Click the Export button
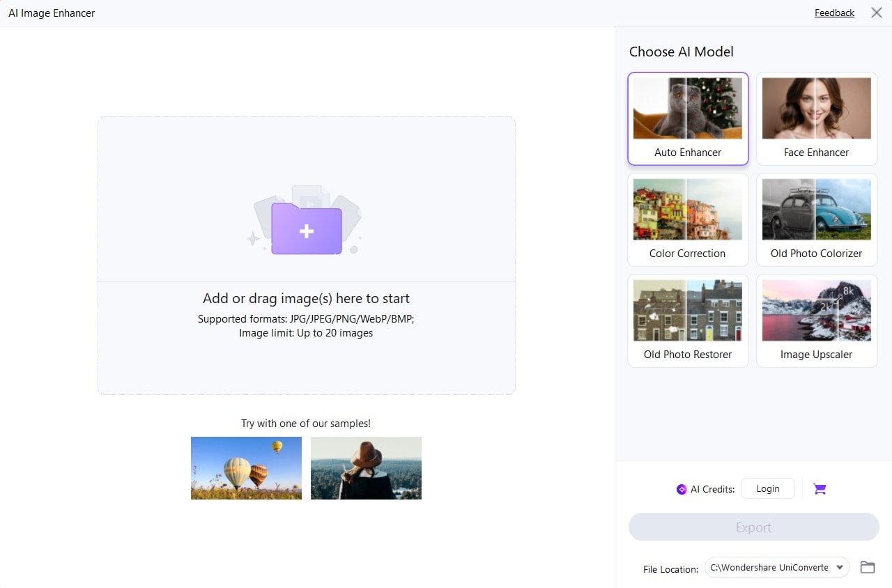 click(x=754, y=527)
